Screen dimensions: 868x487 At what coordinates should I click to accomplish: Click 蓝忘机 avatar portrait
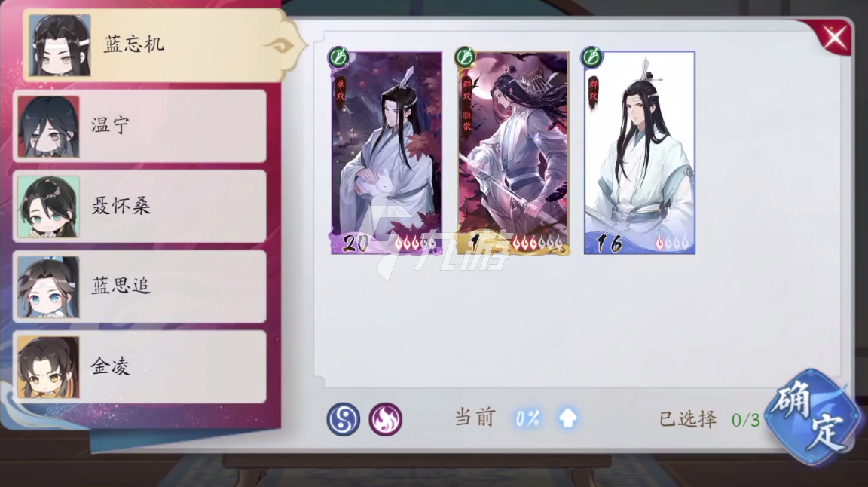[60, 45]
